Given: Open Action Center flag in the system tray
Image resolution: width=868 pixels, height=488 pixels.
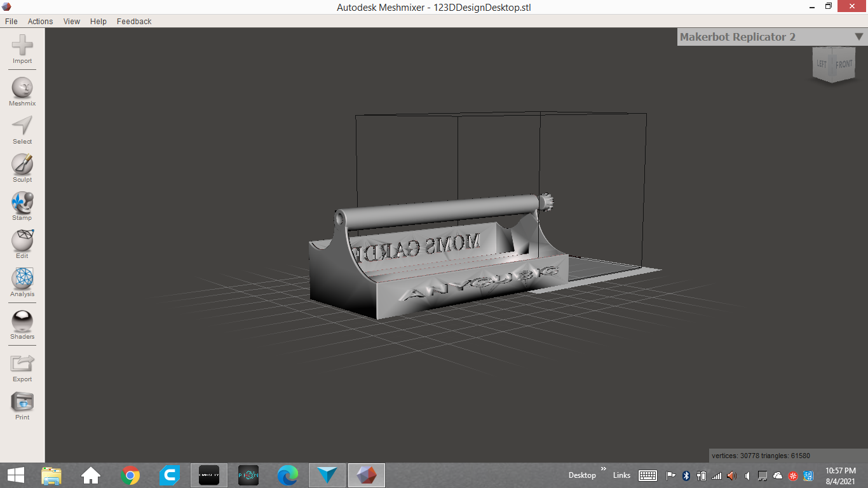Looking at the screenshot, I should point(670,475).
